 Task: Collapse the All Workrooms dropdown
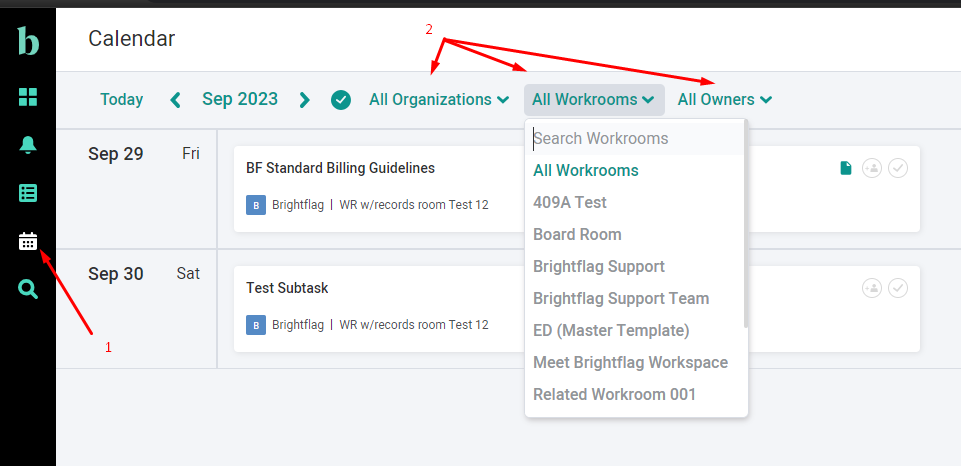[593, 100]
